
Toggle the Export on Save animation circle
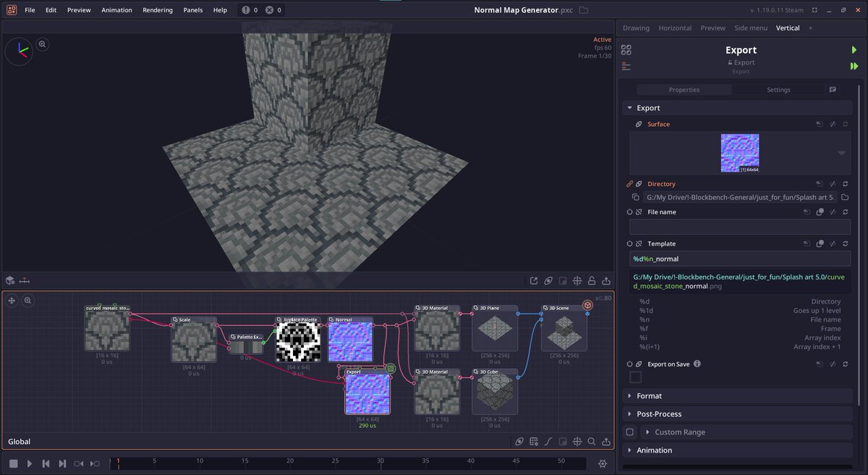tap(629, 364)
